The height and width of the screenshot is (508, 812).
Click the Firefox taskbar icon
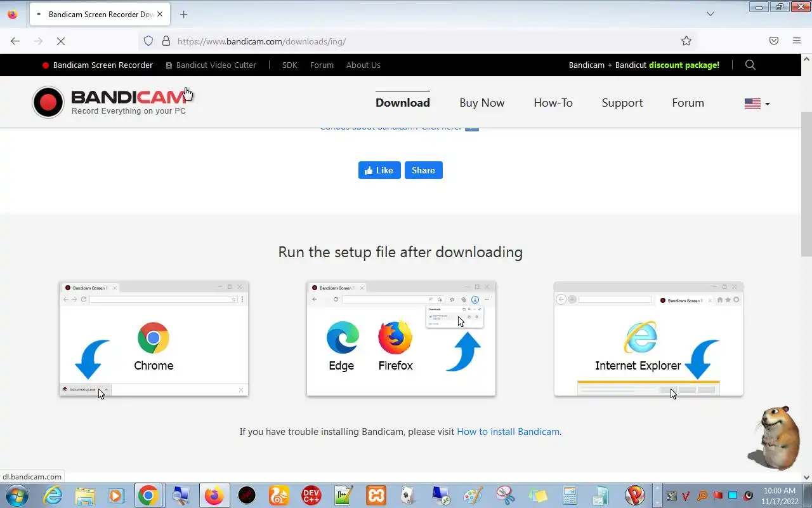coord(214,495)
